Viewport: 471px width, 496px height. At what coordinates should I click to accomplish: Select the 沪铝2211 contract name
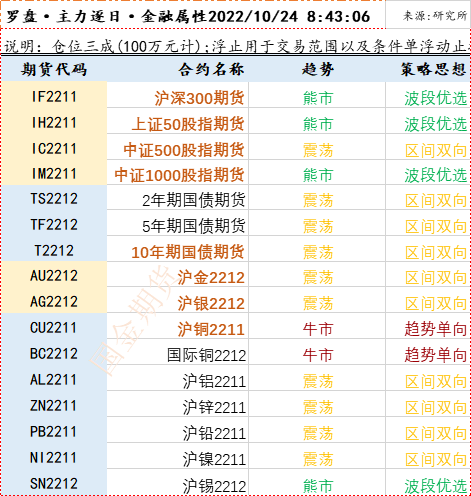214,382
